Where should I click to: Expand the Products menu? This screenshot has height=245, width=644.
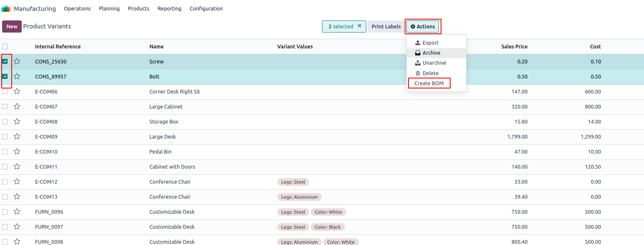tap(139, 9)
